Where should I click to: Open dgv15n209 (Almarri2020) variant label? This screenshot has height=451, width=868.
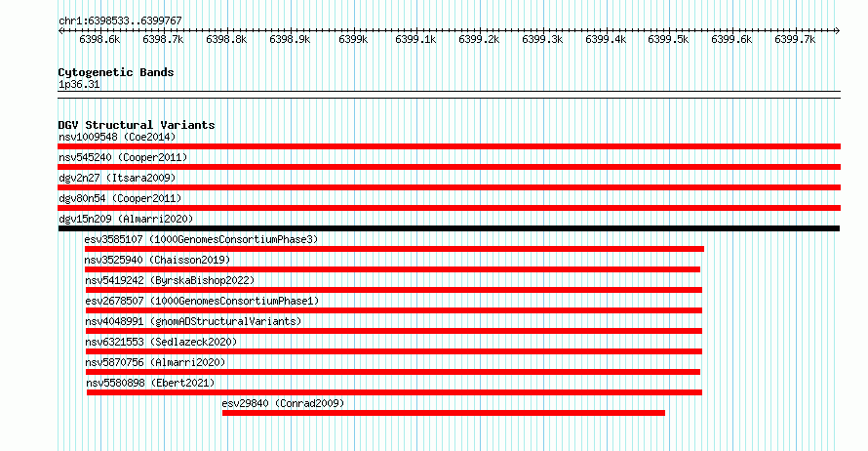(x=126, y=219)
